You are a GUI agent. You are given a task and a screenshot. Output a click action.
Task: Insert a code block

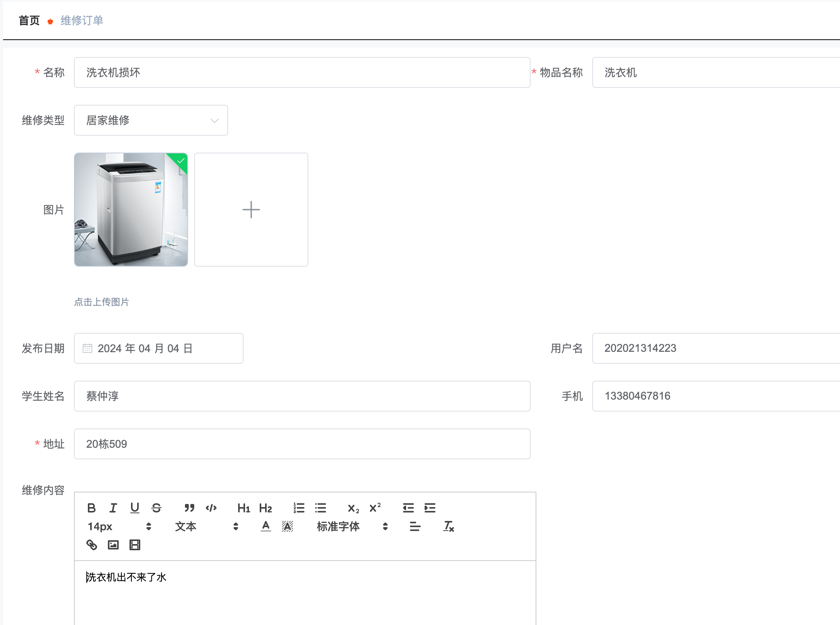point(211,508)
